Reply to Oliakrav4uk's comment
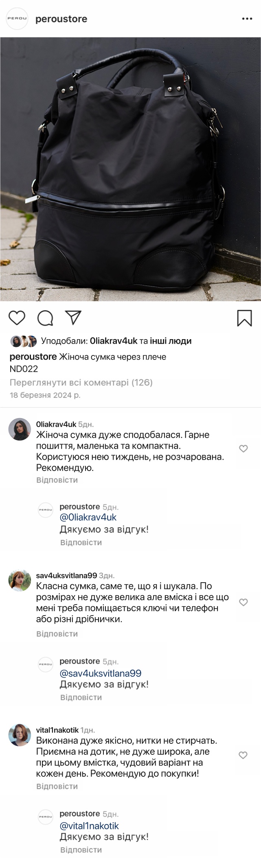261x868 pixels. pos(57,480)
